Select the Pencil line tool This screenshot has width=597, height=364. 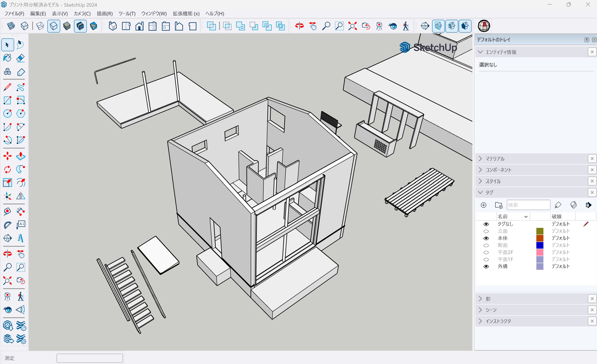pos(7,87)
